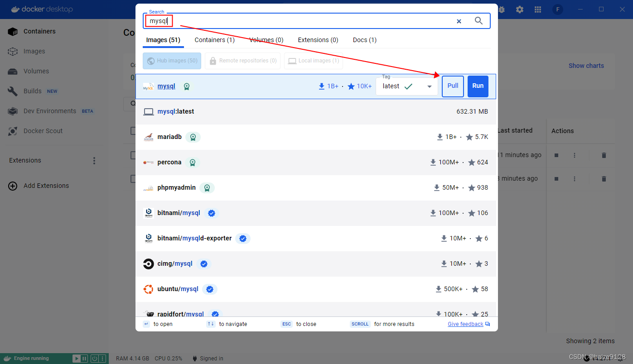Click the mariadb logo thumbnail
Viewport: 633px width, 364px height.
(x=149, y=137)
